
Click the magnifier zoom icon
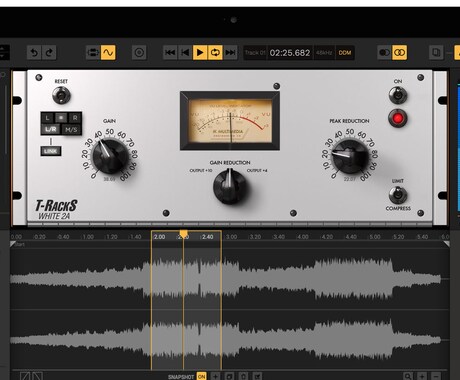click(408, 377)
